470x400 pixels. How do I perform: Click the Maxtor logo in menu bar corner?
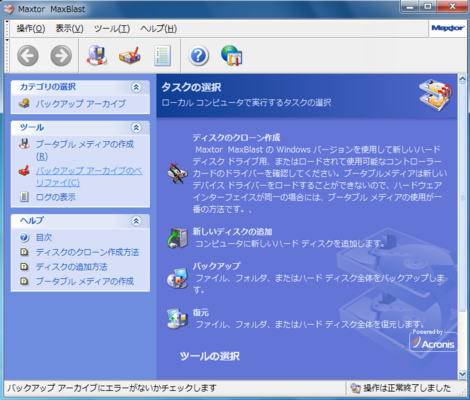click(448, 28)
